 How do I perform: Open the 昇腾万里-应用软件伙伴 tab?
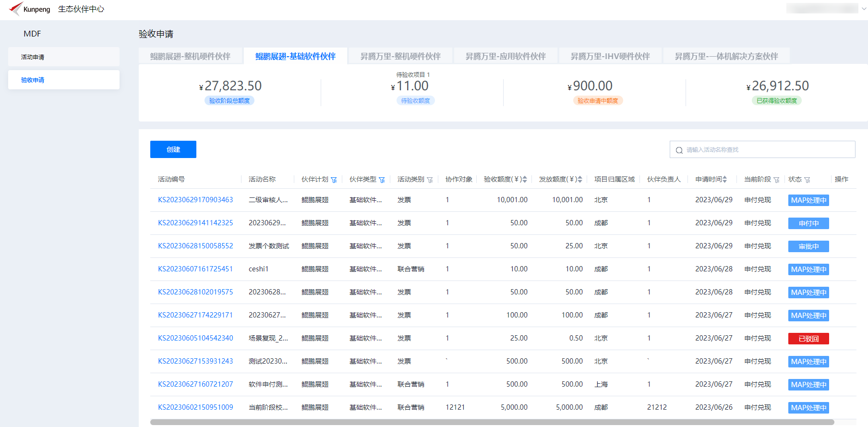[506, 56]
